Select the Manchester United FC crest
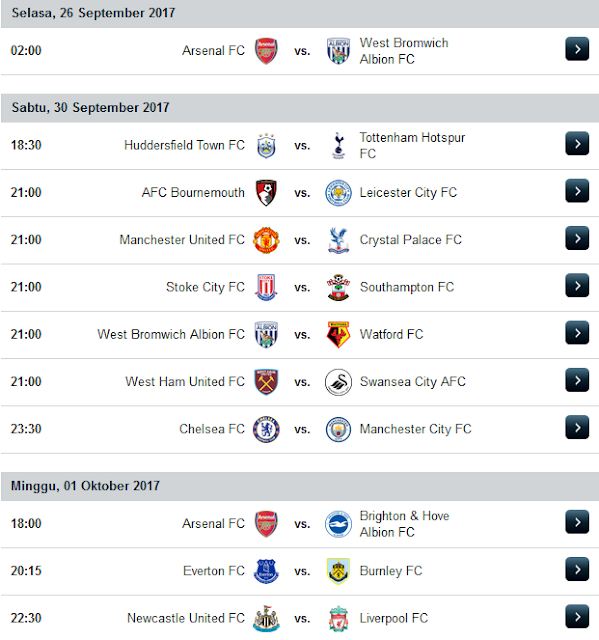The height and width of the screenshot is (640, 599). [x=266, y=240]
